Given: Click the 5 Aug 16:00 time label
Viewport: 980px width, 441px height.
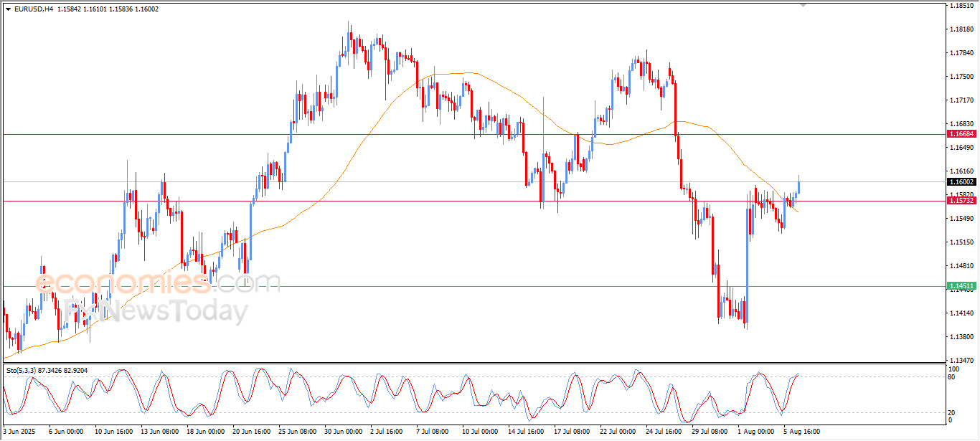Looking at the screenshot, I should 802,432.
